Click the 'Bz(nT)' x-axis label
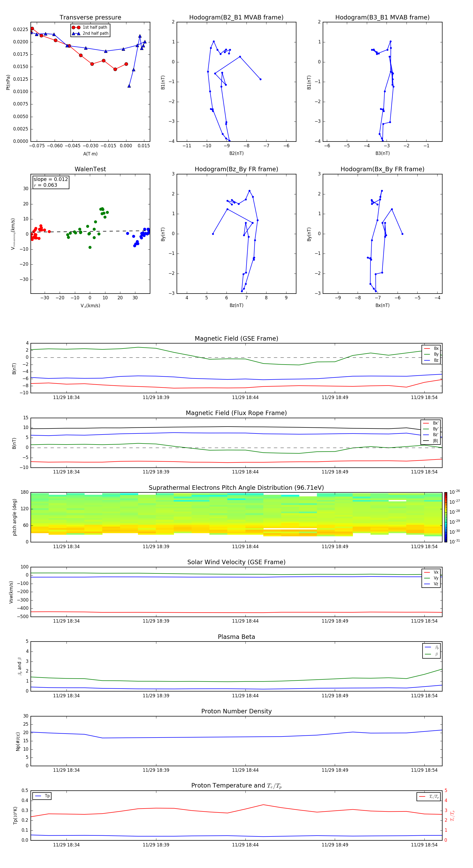The height and width of the screenshot is (868, 473). coord(236,306)
